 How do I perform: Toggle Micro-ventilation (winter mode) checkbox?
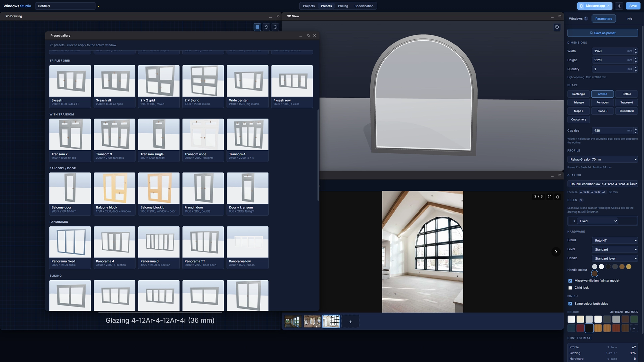pyautogui.click(x=570, y=281)
